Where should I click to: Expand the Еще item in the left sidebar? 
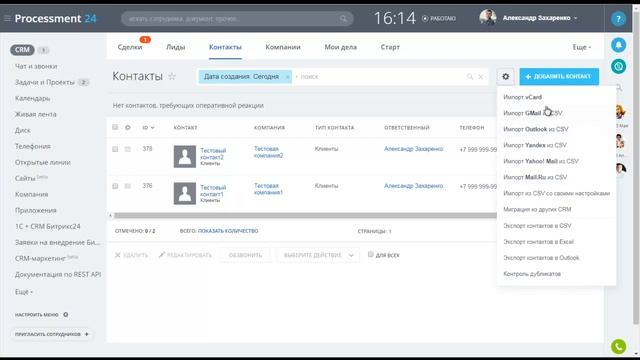(x=24, y=292)
